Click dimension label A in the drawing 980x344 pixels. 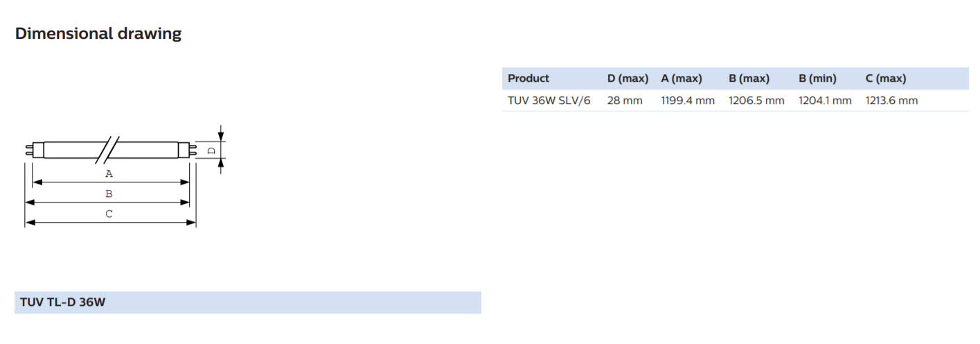(109, 174)
